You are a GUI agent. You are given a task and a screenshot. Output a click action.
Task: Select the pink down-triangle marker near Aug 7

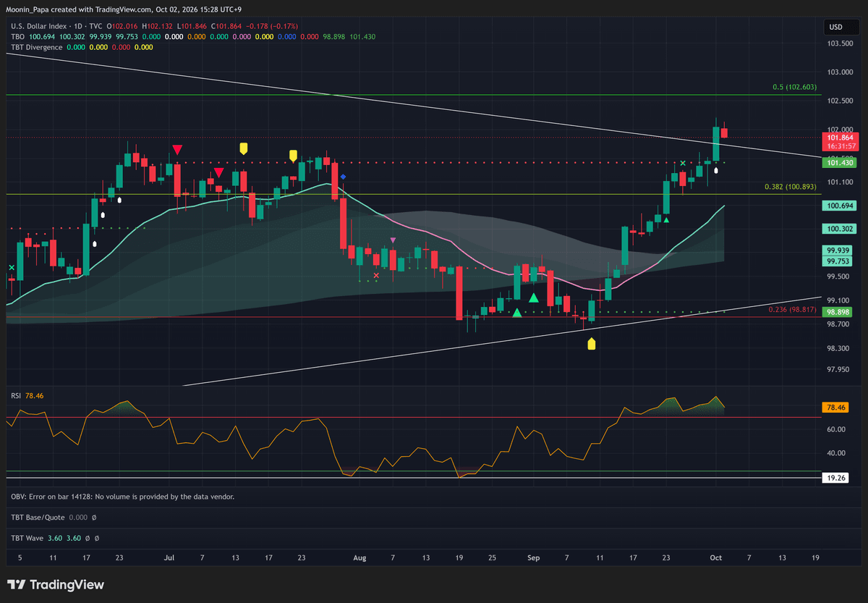coord(393,240)
